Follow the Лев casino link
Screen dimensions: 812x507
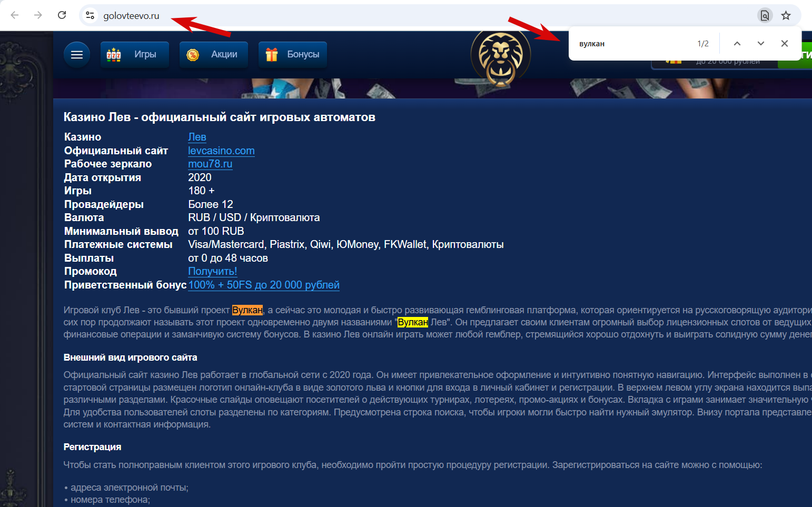(x=197, y=137)
